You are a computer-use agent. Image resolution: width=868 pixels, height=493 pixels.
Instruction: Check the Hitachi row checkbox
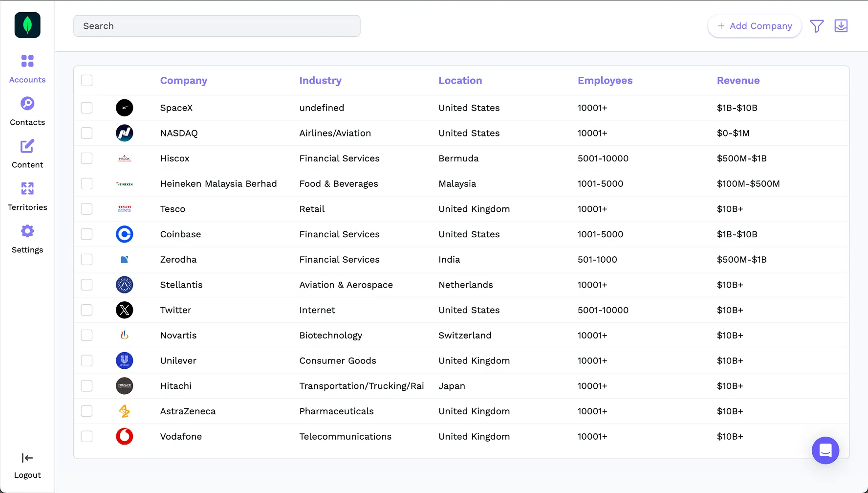point(87,386)
